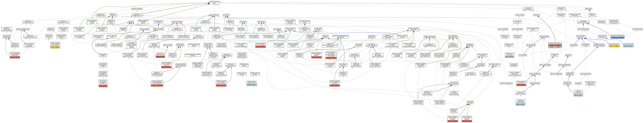Select the 'regulation of biological quality' node

(101, 15)
